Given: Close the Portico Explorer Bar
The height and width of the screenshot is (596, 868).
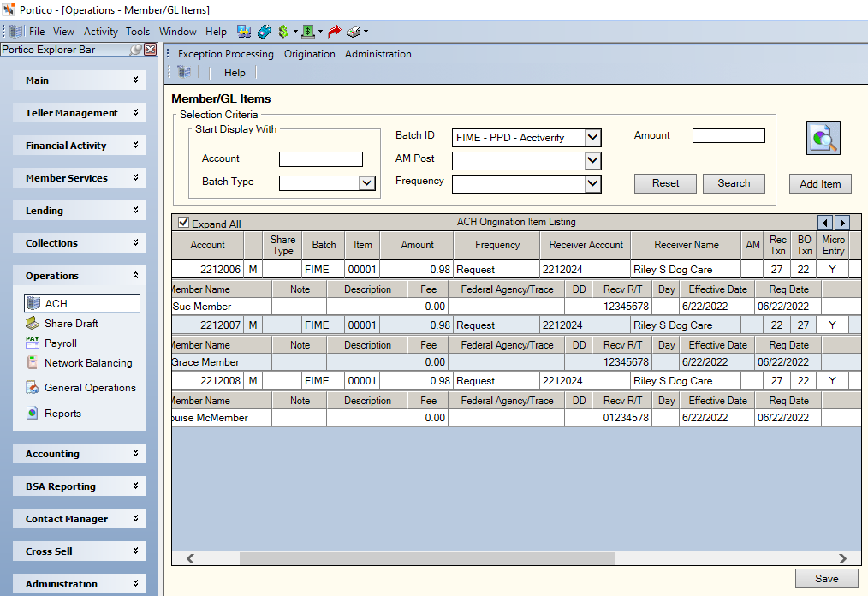Looking at the screenshot, I should pos(150,50).
